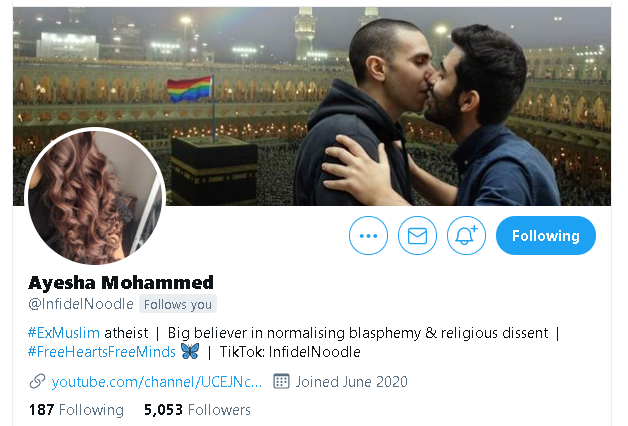Image resolution: width=628 pixels, height=426 pixels.
Task: Click the Follows you badge
Action: (x=178, y=304)
